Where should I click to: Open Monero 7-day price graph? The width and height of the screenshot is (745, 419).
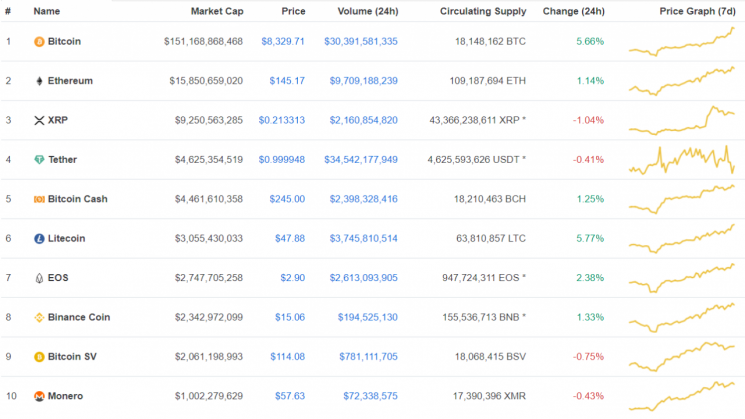point(682,397)
